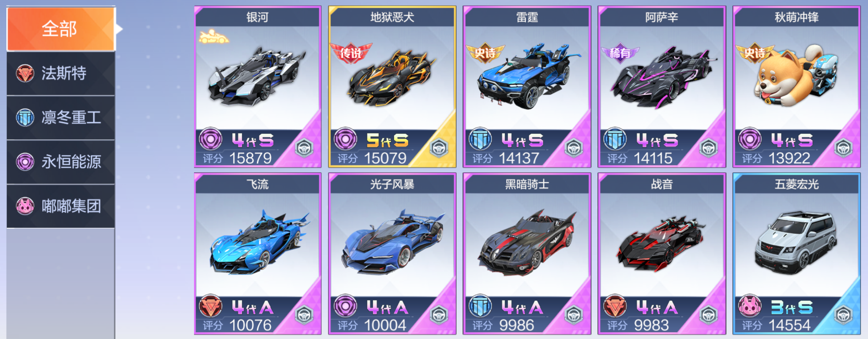Click the 嘟嘟集团 pink rabbit icon
This screenshot has height=339, width=868.
(x=25, y=206)
